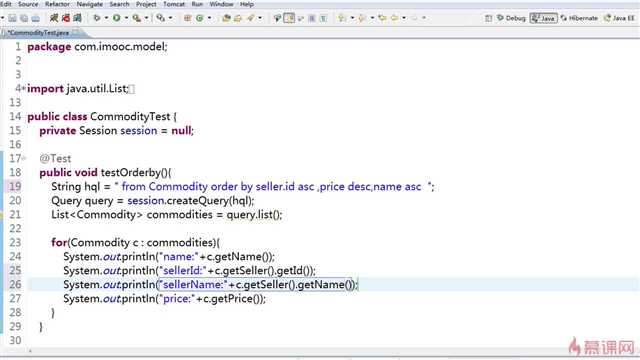Collapse the testOrderby method fold on line 17
Viewport: 640px width, 360px height.
click(24, 158)
